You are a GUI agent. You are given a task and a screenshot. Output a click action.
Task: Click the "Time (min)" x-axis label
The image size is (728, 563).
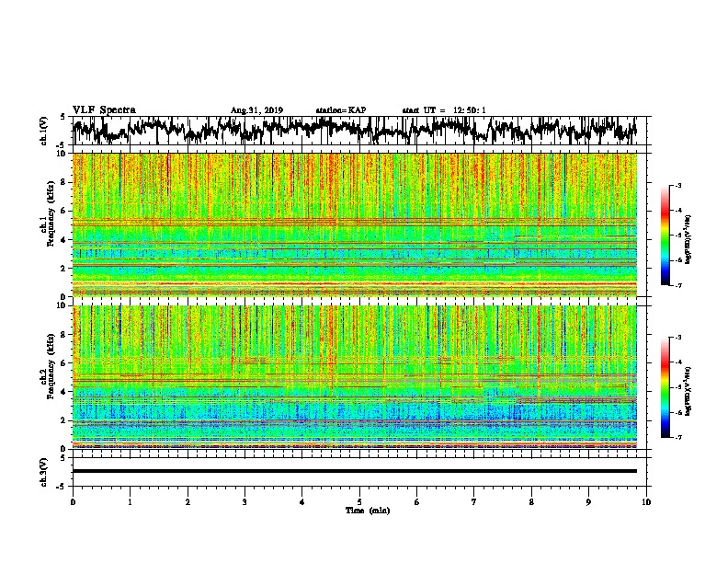pos(368,511)
